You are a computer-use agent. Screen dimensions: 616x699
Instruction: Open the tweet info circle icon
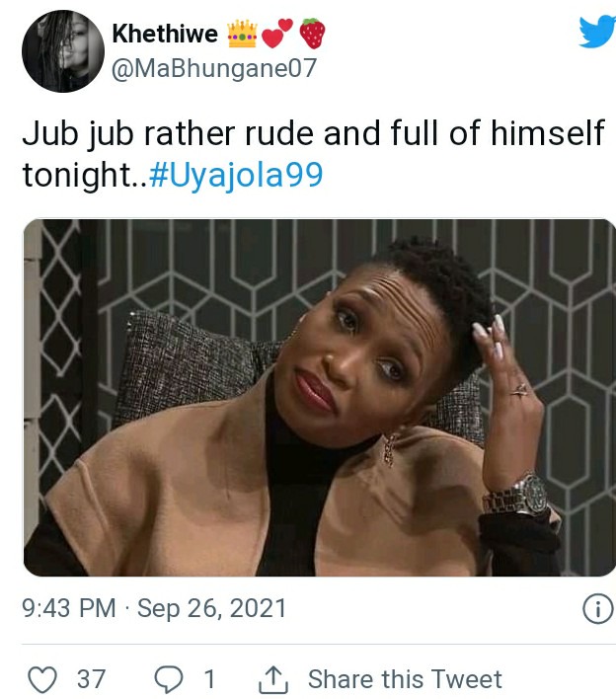597,608
